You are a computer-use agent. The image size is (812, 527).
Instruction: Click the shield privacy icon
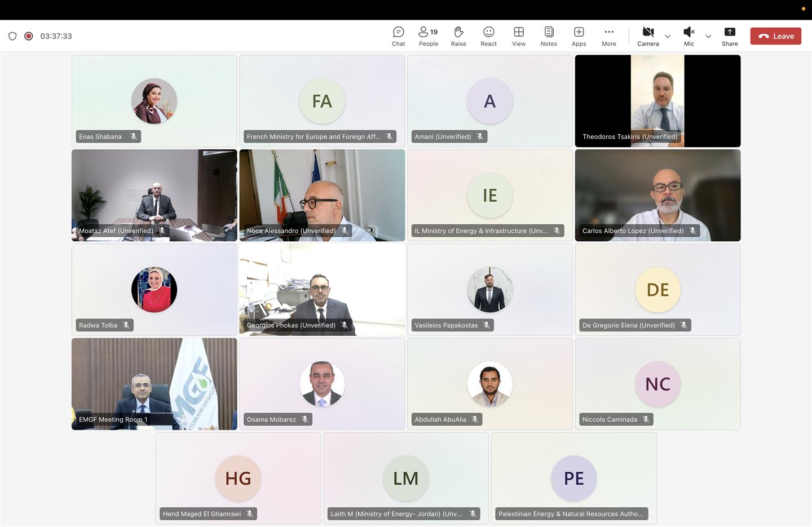point(12,36)
